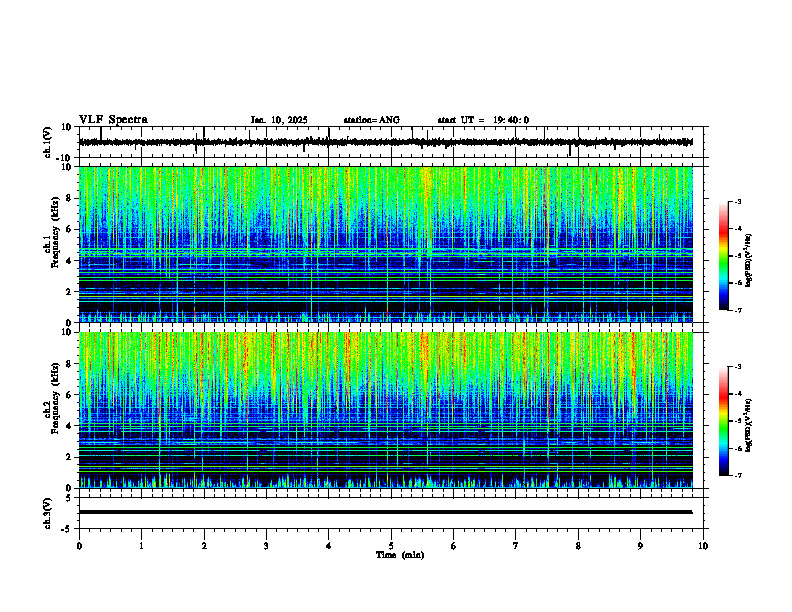Click time axis tick label "7"
792x612 pixels.
pos(516,546)
